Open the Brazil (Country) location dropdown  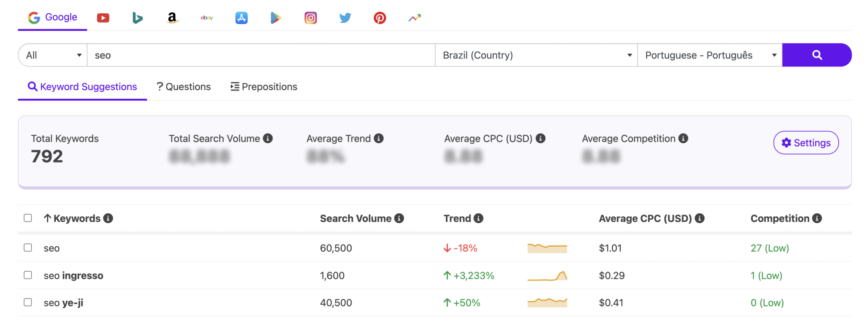pyautogui.click(x=536, y=55)
